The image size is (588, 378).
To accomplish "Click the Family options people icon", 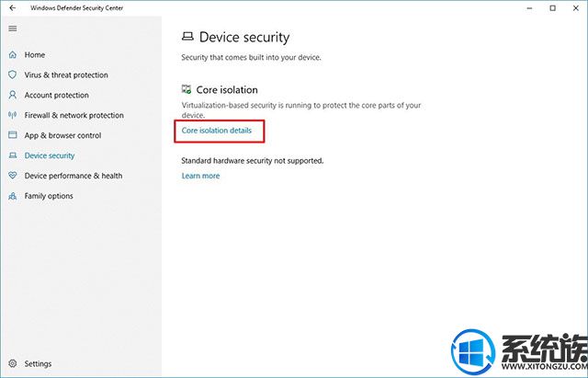I will [x=12, y=196].
